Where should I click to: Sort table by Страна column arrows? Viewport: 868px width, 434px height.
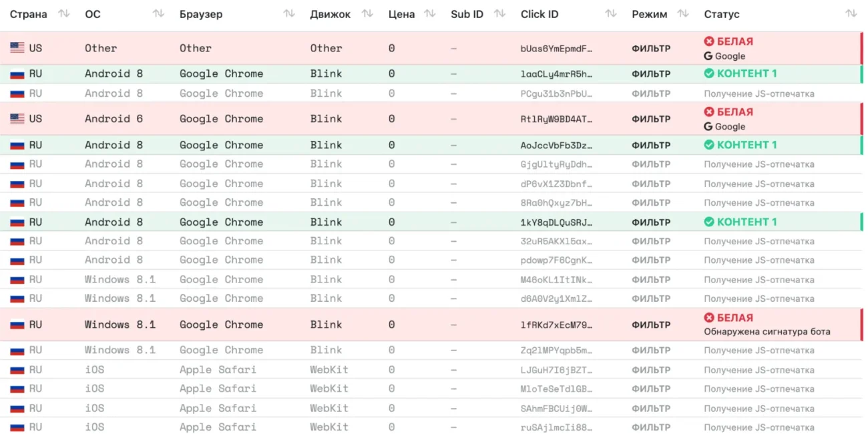pyautogui.click(x=64, y=13)
